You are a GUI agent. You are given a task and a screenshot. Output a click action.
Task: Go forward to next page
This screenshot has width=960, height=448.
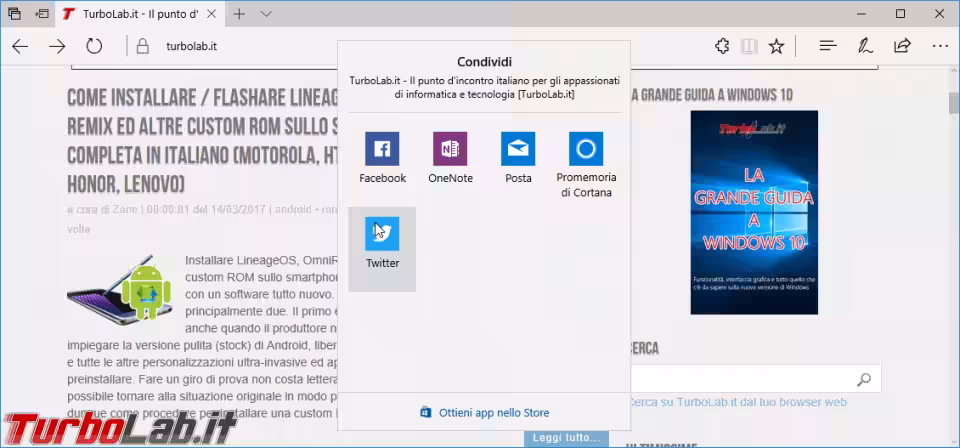tap(57, 47)
